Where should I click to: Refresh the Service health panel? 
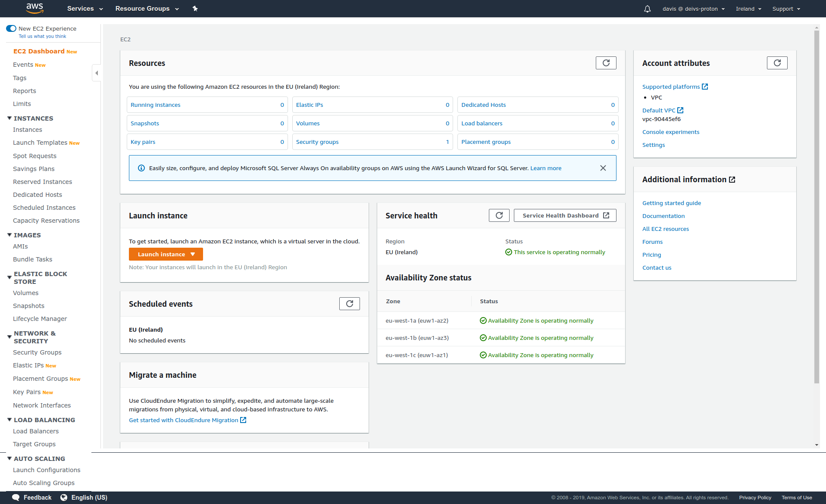point(499,215)
